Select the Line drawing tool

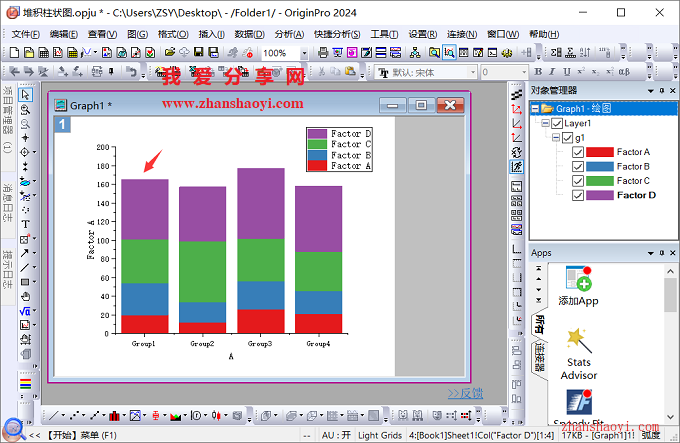[25, 267]
